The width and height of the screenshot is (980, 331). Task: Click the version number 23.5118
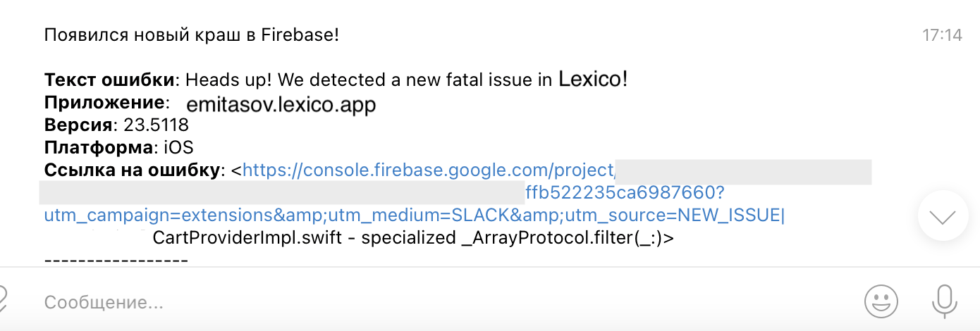pos(156,125)
